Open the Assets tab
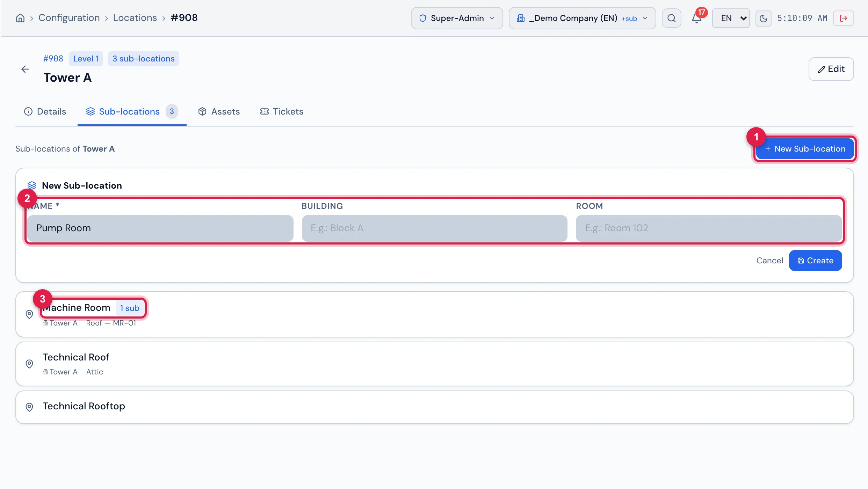Screen dimensions: 868x489 [219, 111]
